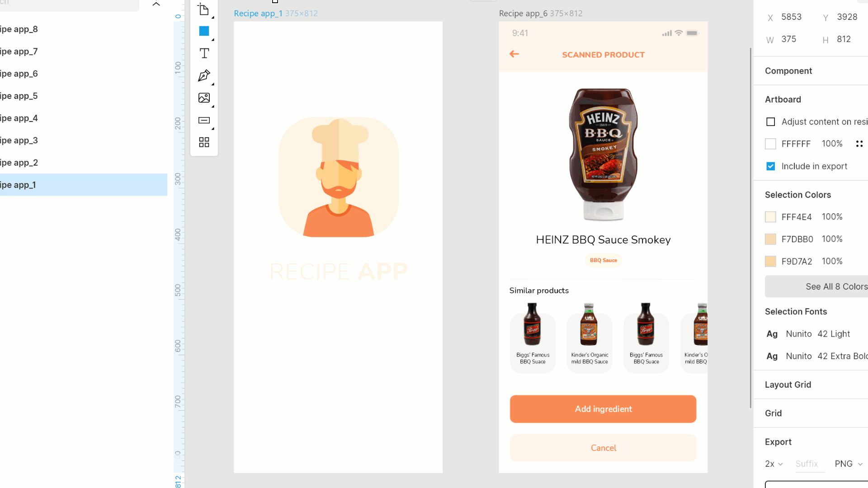868x488 pixels.
Task: Click the chef avatar app icon
Action: click(338, 177)
